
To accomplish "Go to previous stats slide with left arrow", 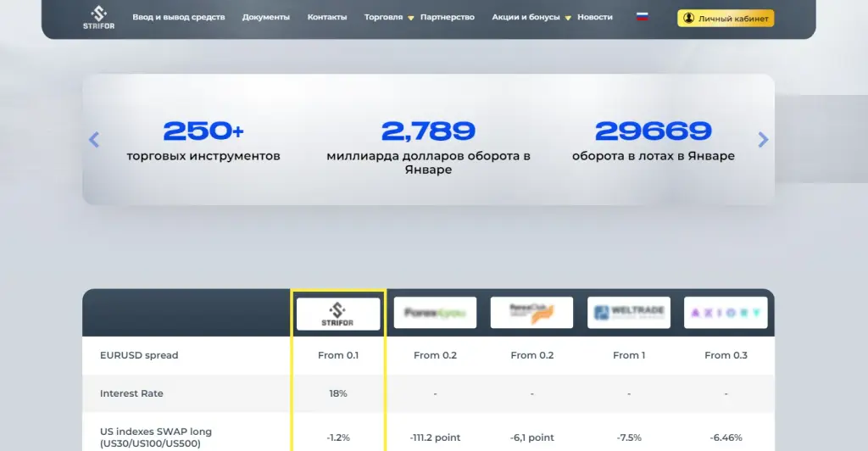I will coord(94,139).
